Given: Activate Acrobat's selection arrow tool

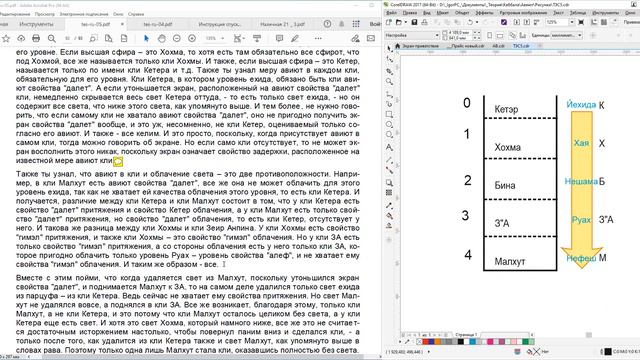Looking at the screenshot, I should point(146,38).
